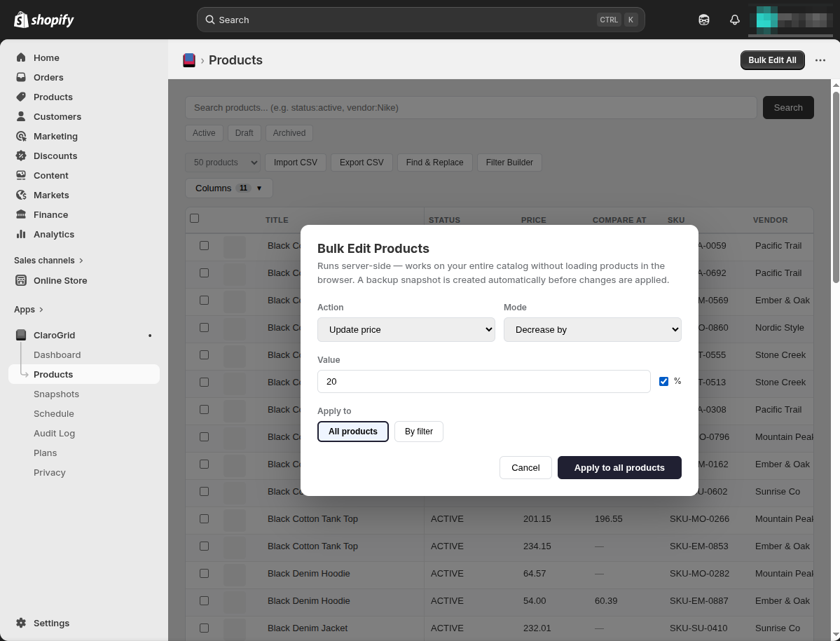Cancel the Bulk Edit Products dialog

[x=525, y=468]
